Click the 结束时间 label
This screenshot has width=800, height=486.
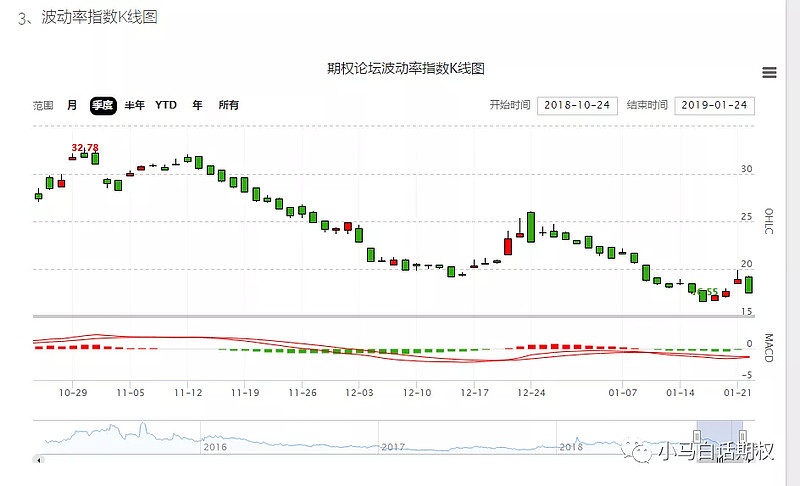[x=647, y=105]
